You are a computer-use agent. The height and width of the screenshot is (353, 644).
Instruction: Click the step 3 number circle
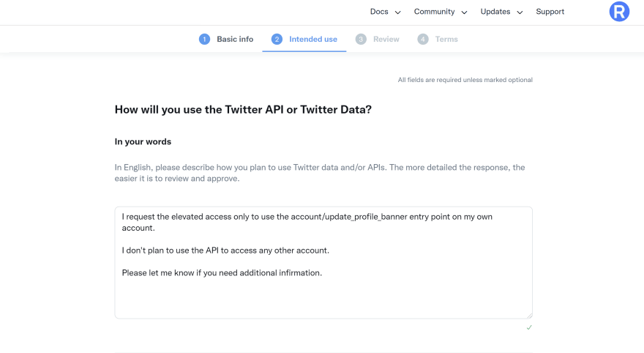(361, 39)
